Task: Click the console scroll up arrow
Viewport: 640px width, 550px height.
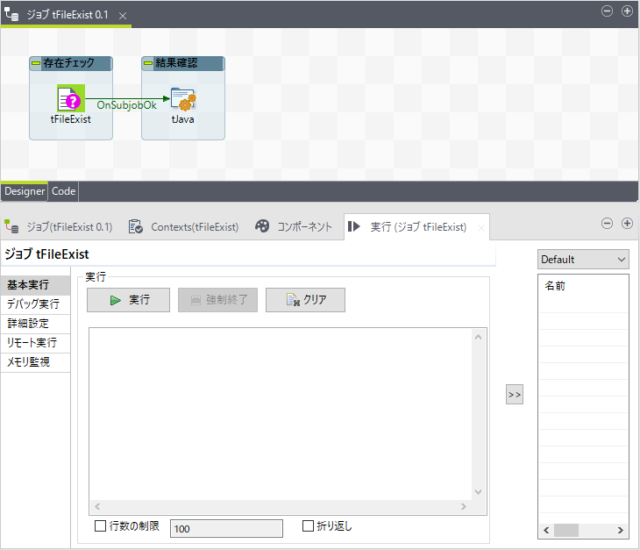Action: 478,337
